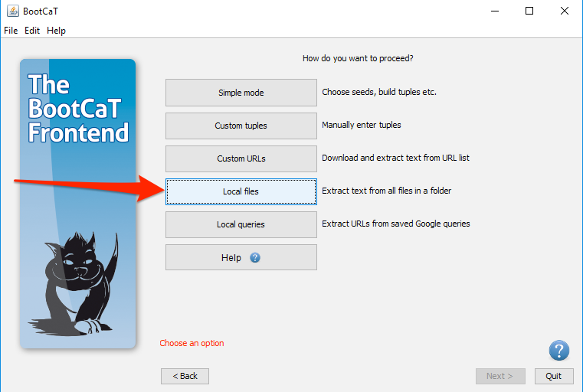Minimize the BootCaT window
583x392 pixels.
[x=494, y=11]
